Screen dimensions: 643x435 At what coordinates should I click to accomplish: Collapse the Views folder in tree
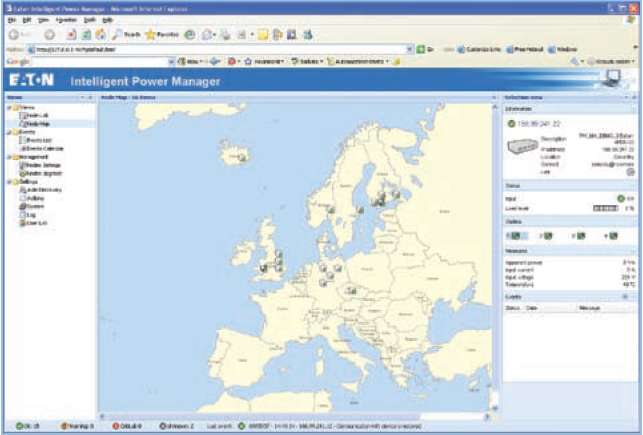tap(9, 107)
